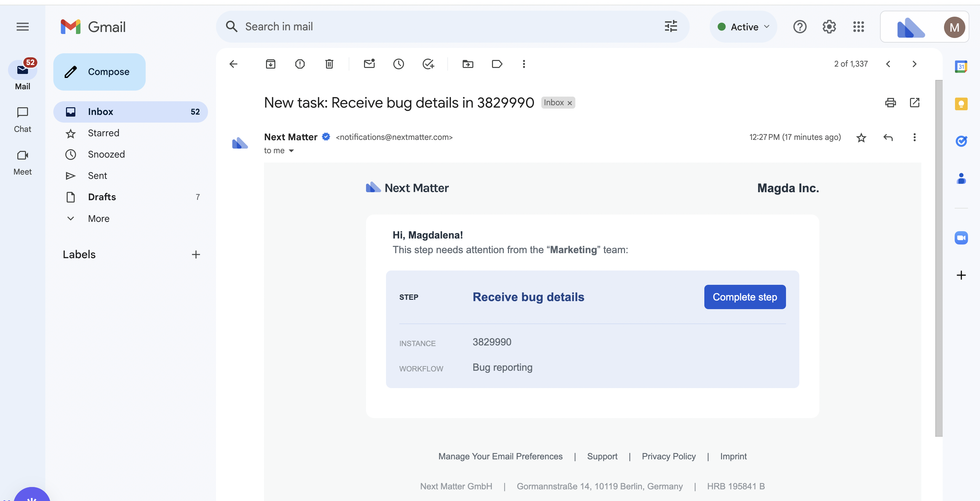Open Google Tasks side panel
This screenshot has height=501, width=980.
point(961,141)
